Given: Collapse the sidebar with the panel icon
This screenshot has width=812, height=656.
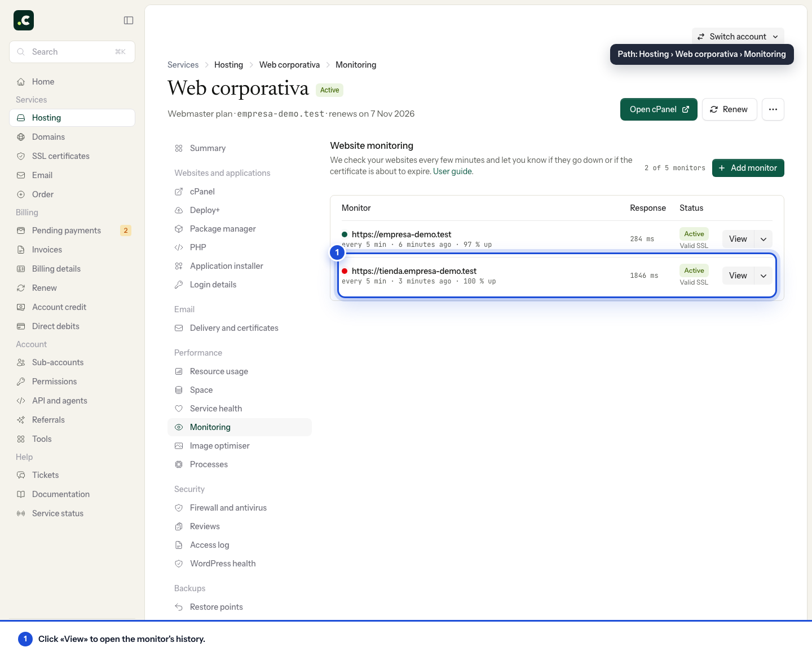Looking at the screenshot, I should [x=129, y=20].
